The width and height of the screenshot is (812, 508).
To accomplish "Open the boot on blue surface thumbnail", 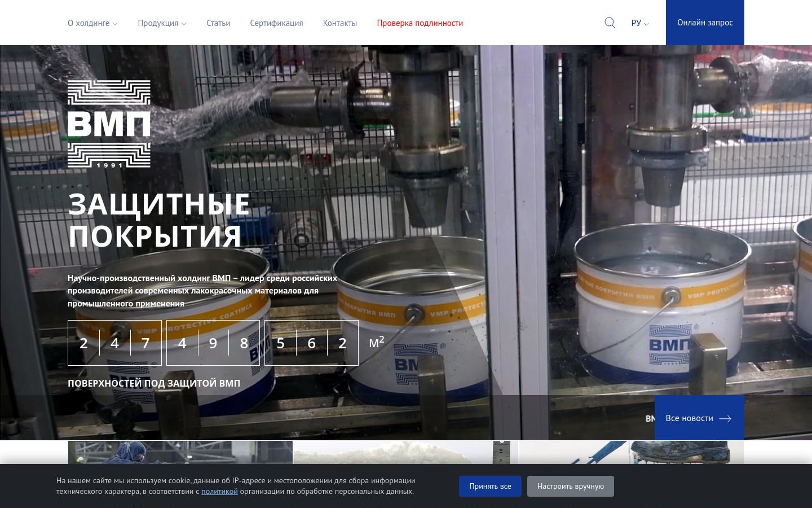I will pyautogui.click(x=631, y=452).
